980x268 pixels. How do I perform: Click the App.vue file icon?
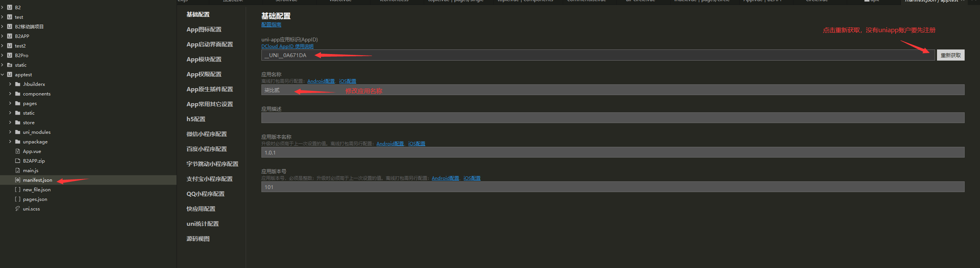(x=18, y=151)
